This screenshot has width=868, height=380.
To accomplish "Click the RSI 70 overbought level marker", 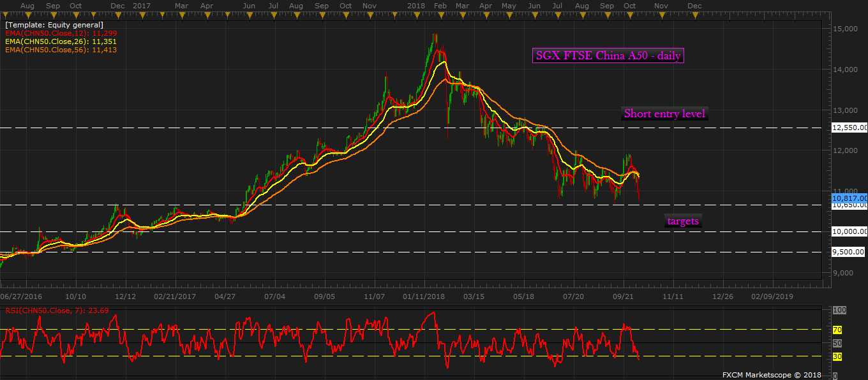I will [837, 330].
